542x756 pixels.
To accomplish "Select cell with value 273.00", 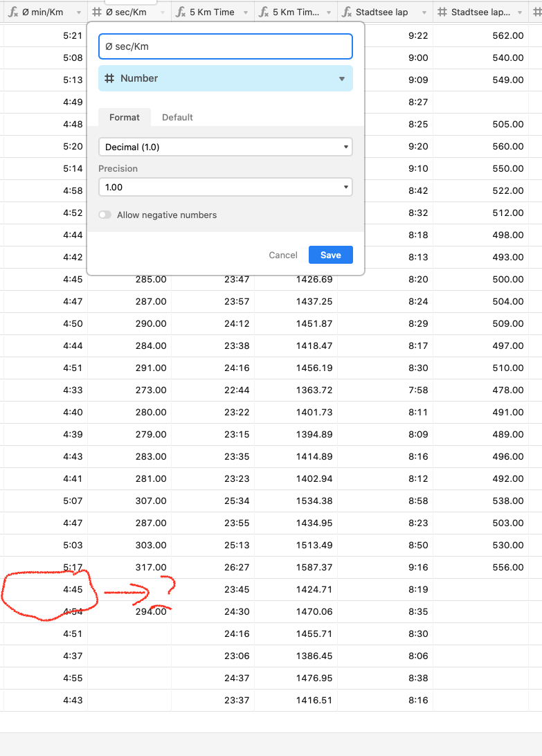I will click(129, 390).
